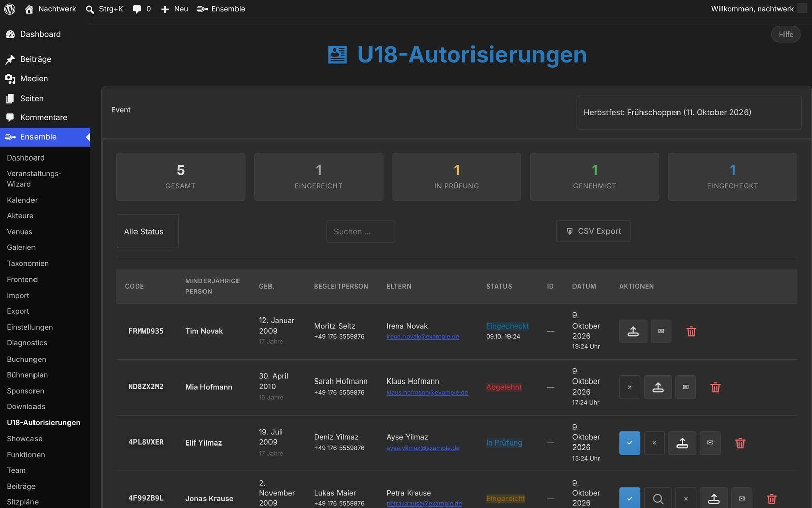Click the upload icon in Tim Novak row

pyautogui.click(x=633, y=331)
